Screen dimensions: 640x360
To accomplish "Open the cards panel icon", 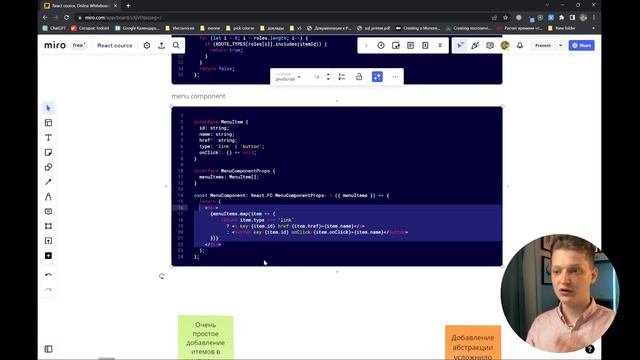I will (x=425, y=45).
